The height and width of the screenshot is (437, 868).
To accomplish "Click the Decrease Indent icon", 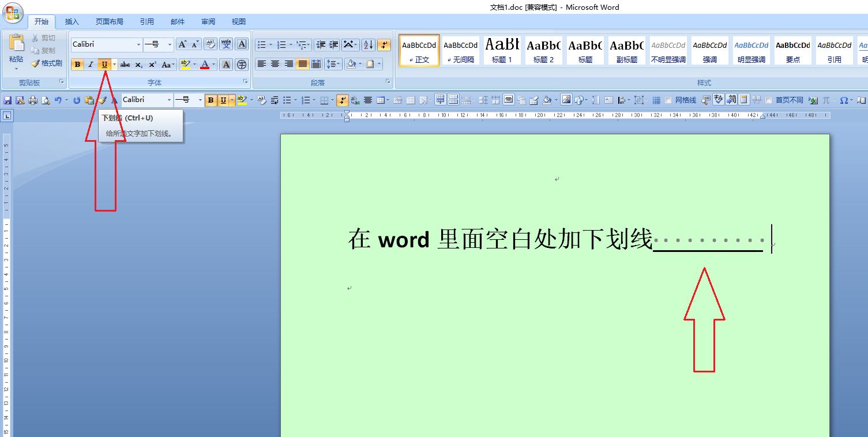I will (321, 44).
